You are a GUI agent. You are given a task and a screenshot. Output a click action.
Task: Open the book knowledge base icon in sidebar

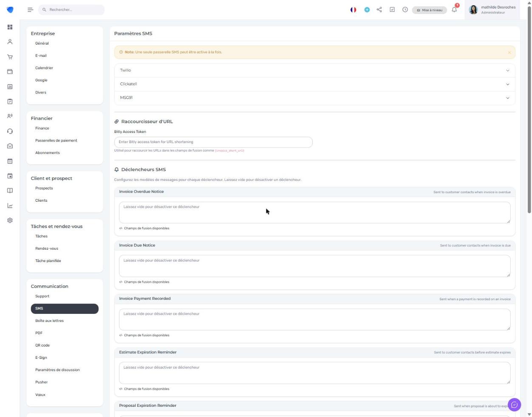[10, 191]
